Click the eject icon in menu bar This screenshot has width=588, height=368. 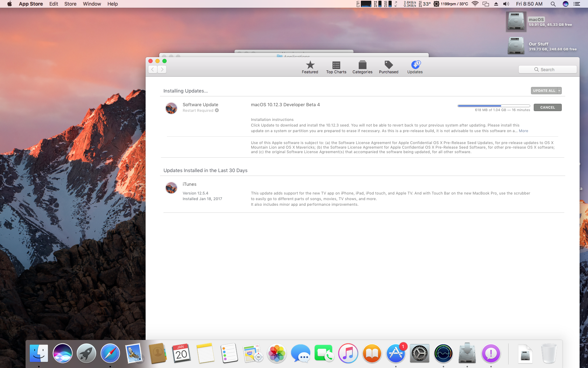496,4
